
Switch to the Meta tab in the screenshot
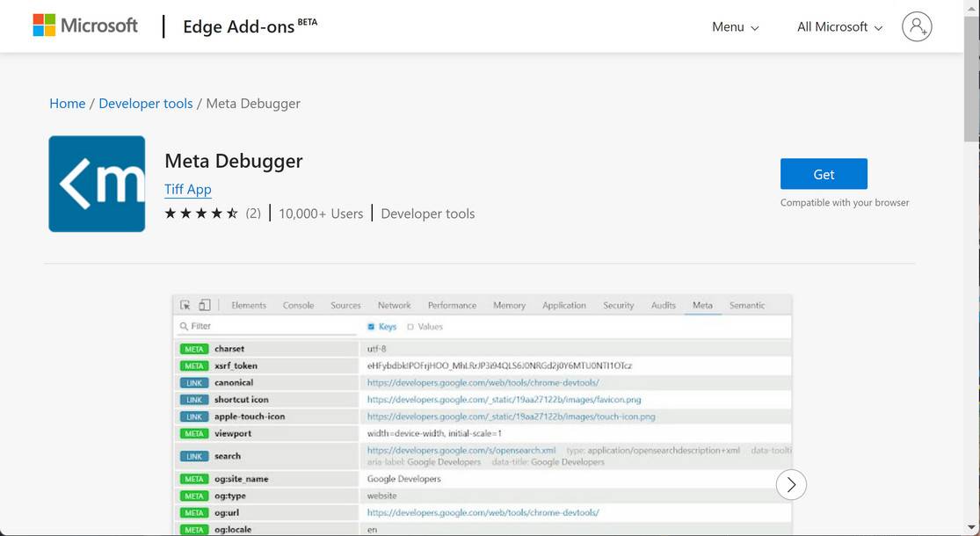[x=702, y=306]
